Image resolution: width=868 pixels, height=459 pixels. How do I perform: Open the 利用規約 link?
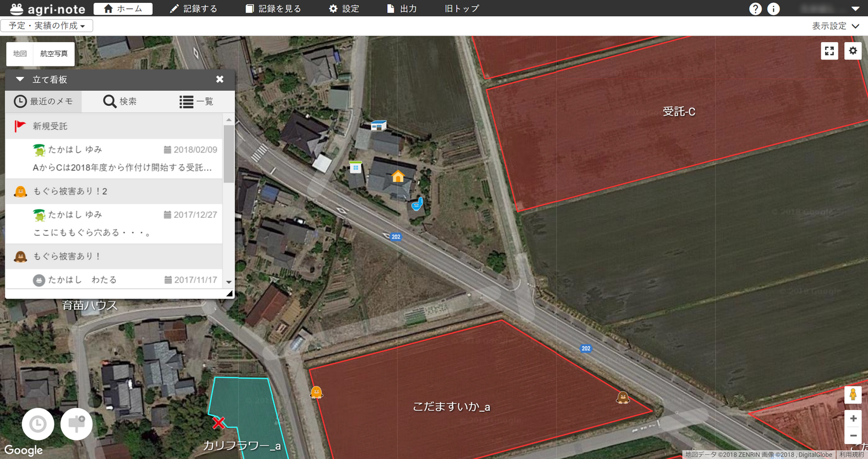click(x=852, y=455)
